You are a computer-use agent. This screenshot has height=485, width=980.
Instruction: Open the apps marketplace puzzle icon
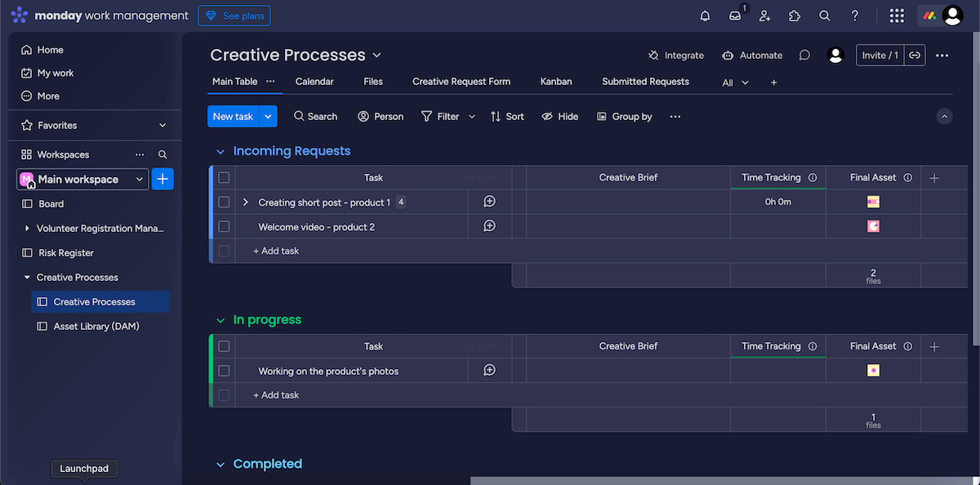pos(795,16)
